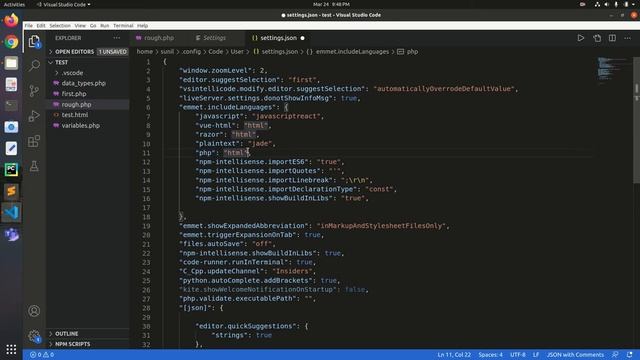Viewport: 640px width, 360px height.
Task: Open the Run menu
Action: 104,26
